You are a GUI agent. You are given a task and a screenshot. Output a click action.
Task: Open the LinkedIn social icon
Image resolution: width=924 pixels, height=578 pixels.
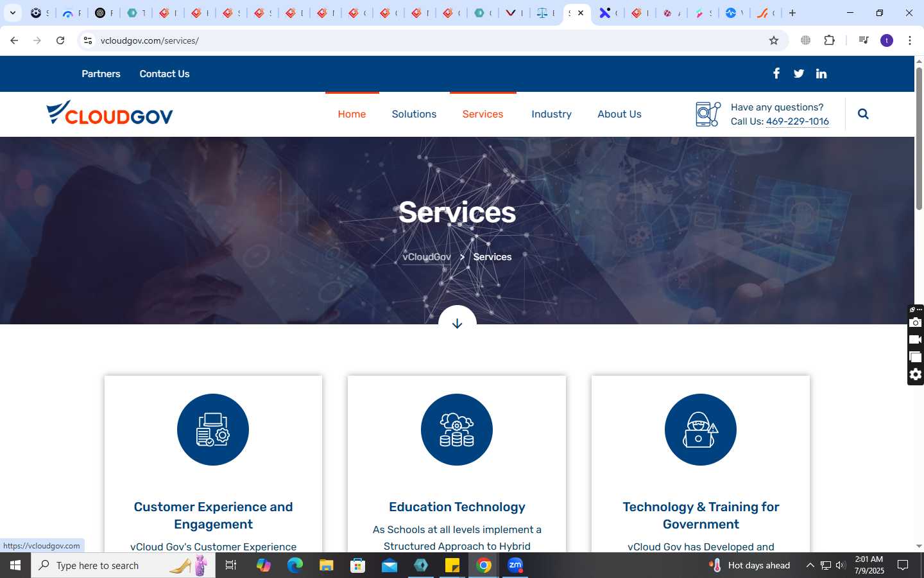click(x=821, y=74)
